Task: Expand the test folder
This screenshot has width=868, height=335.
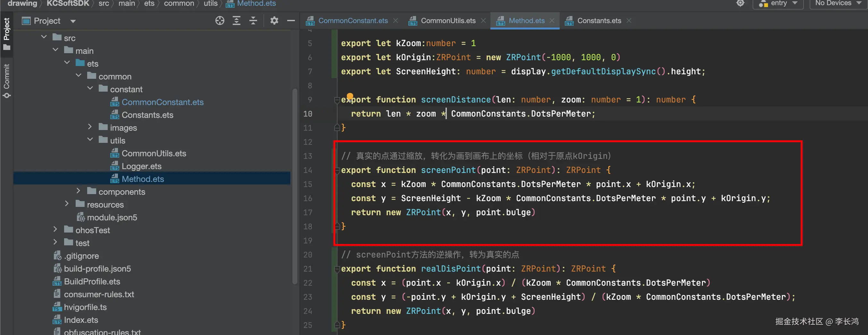Action: point(55,242)
